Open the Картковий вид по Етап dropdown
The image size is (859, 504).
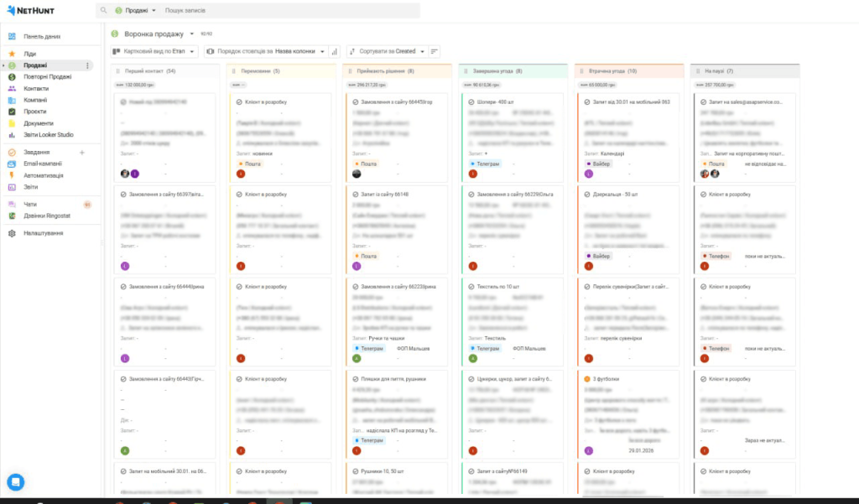click(154, 51)
